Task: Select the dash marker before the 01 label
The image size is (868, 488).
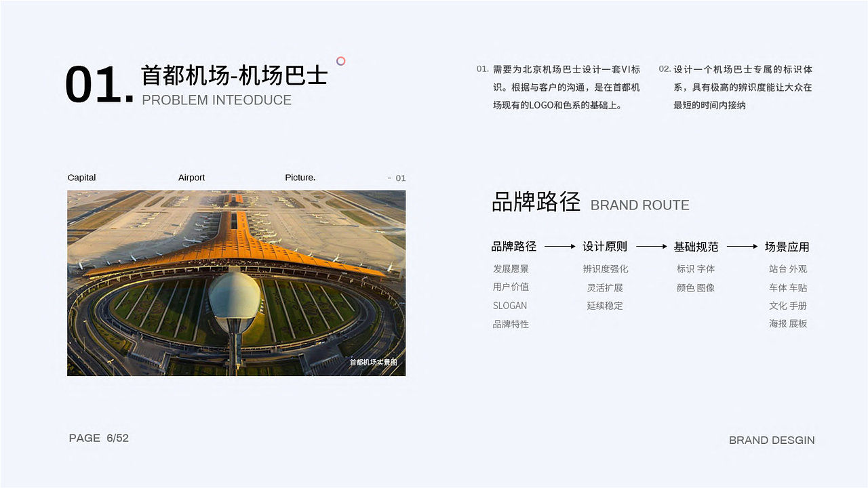Action: point(390,178)
